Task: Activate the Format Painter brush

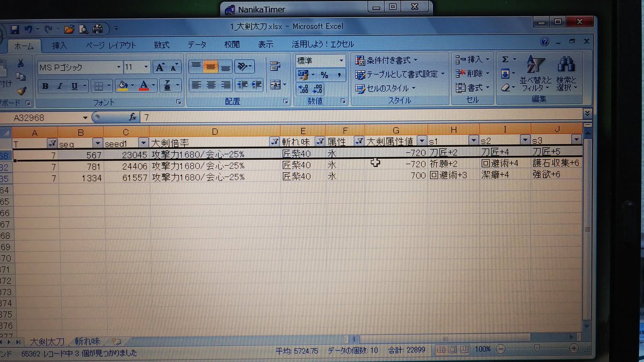Action: tap(21, 90)
